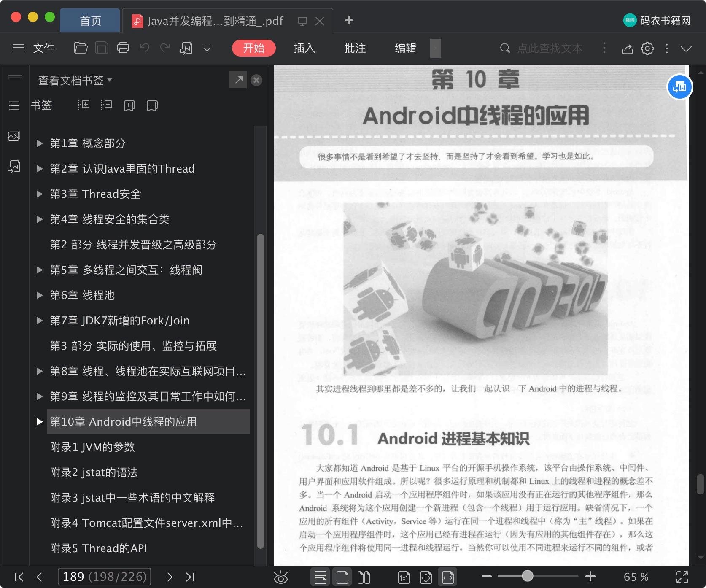706x588 pixels.
Task: Click the fullscreen icon in status bar
Action: coord(682,577)
